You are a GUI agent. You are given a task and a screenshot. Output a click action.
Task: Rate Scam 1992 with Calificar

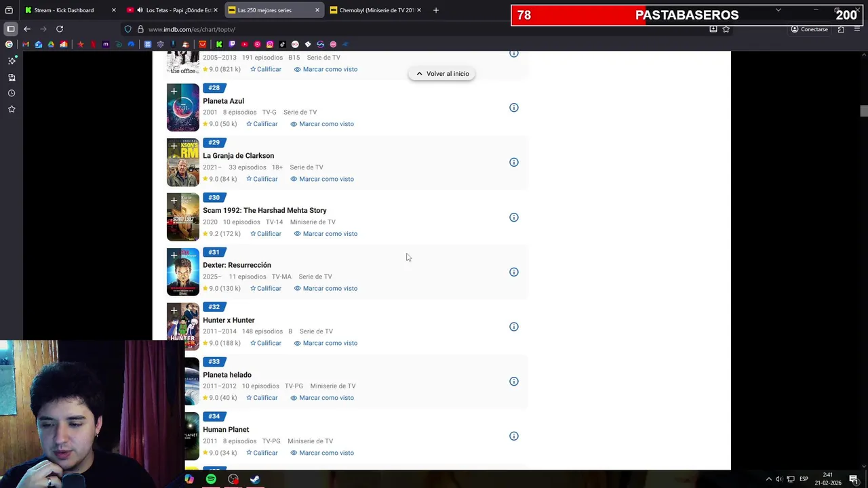pos(266,234)
